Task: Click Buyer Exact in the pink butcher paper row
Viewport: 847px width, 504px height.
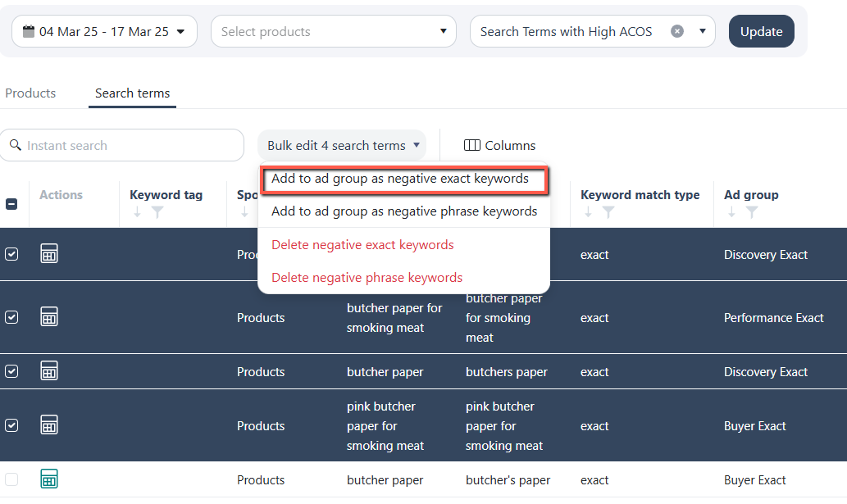Action: [x=754, y=426]
